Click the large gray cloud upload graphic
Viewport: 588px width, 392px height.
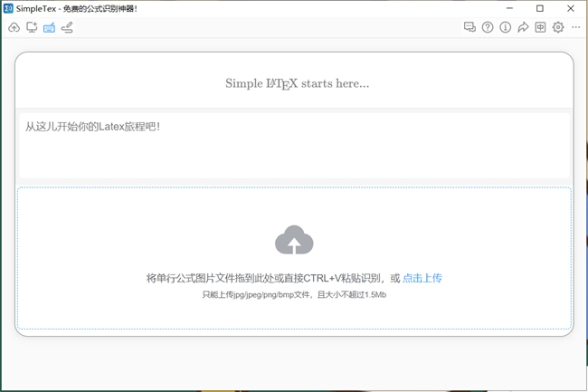[294, 240]
